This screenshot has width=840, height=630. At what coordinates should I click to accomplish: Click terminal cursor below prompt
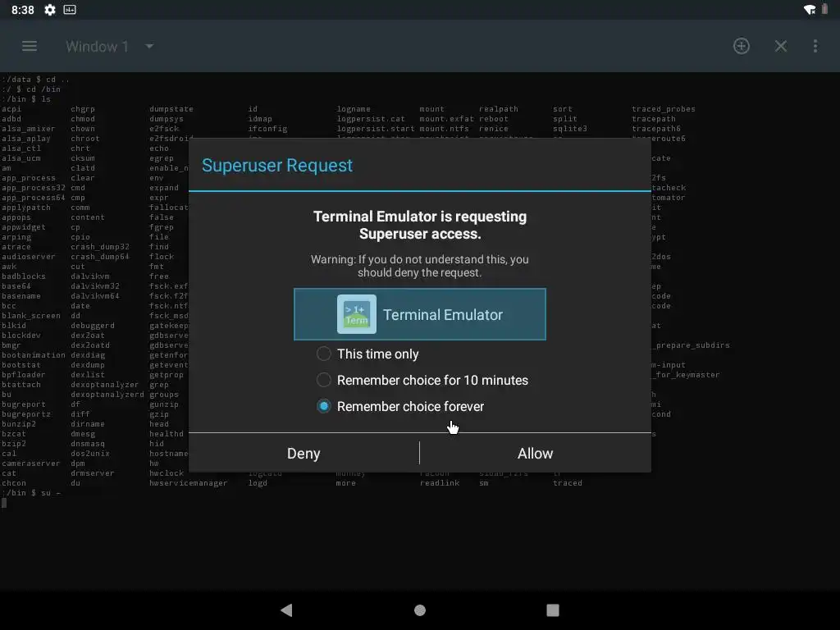pos(4,503)
